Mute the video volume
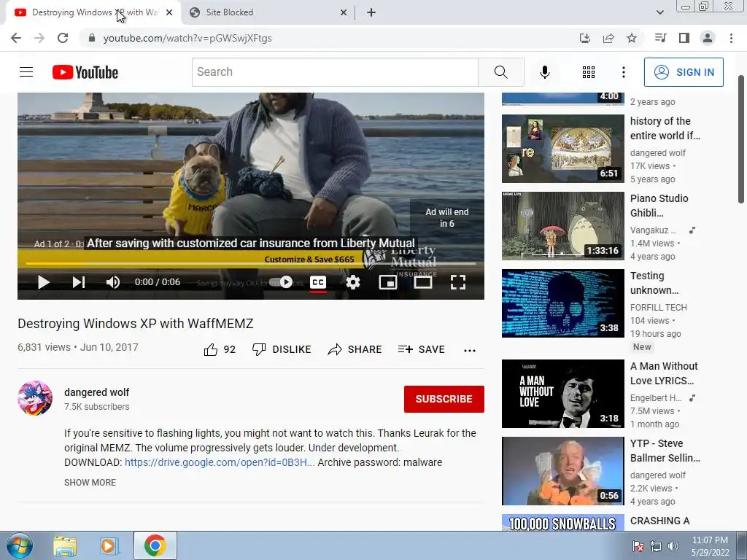Viewport: 747px width, 560px height. point(113,282)
